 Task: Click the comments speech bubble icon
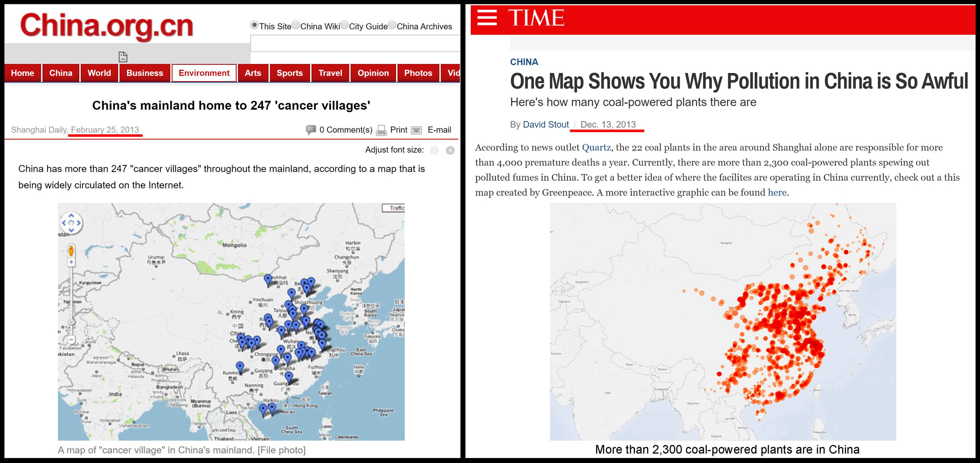pyautogui.click(x=311, y=130)
